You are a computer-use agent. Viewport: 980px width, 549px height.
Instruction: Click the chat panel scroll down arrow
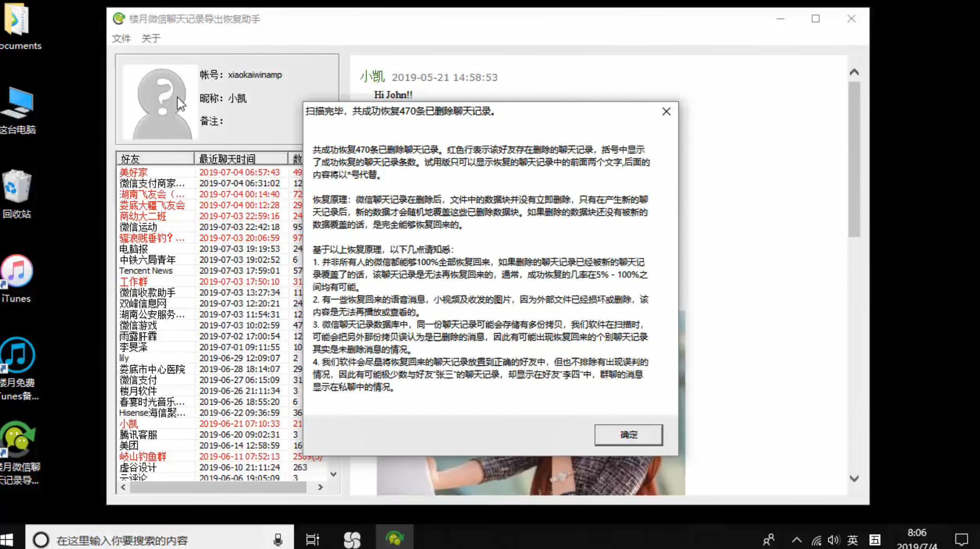click(x=854, y=478)
